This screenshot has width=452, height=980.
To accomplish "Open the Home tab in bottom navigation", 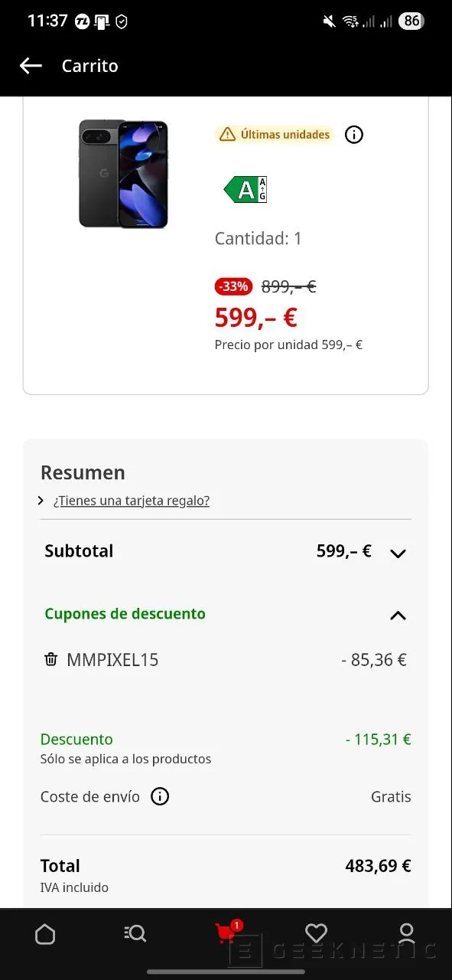I will point(45,933).
